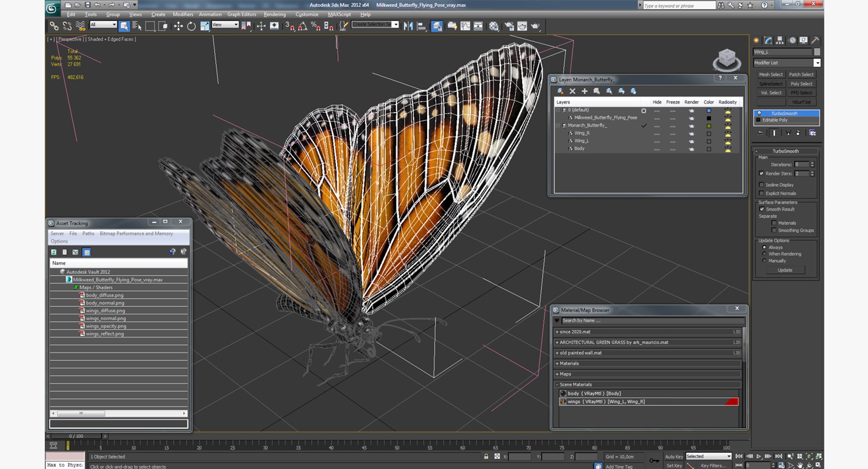Uncheck the Smooth Result checkbox
This screenshot has height=469, width=868.
click(x=762, y=209)
